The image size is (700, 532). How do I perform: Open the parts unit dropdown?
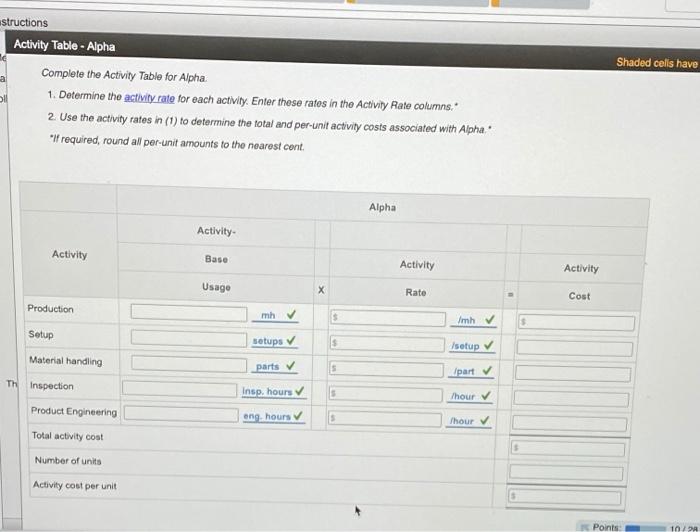point(267,366)
